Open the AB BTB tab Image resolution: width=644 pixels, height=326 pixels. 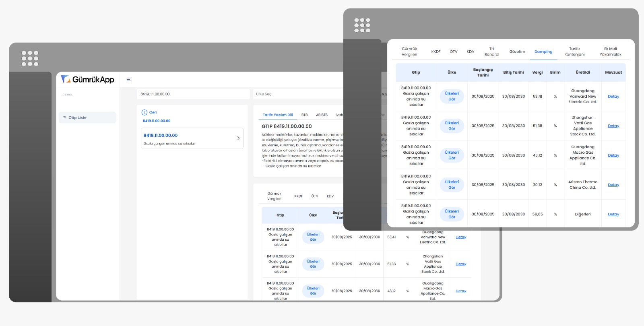click(x=322, y=115)
